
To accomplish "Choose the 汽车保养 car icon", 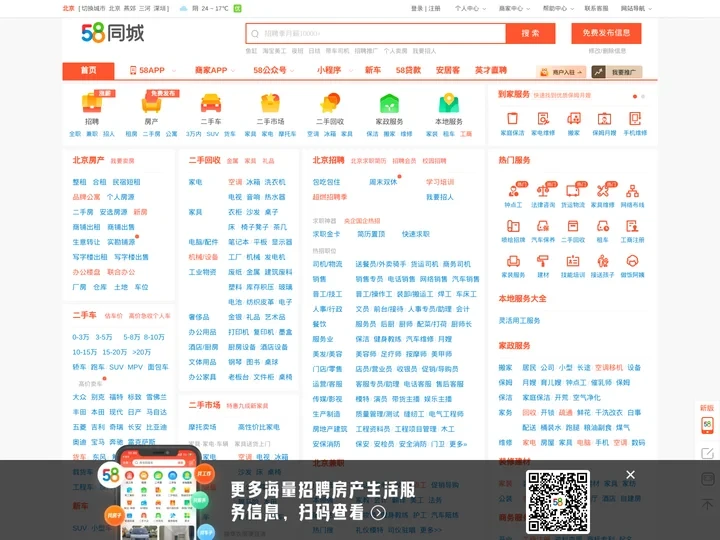I will (543, 225).
